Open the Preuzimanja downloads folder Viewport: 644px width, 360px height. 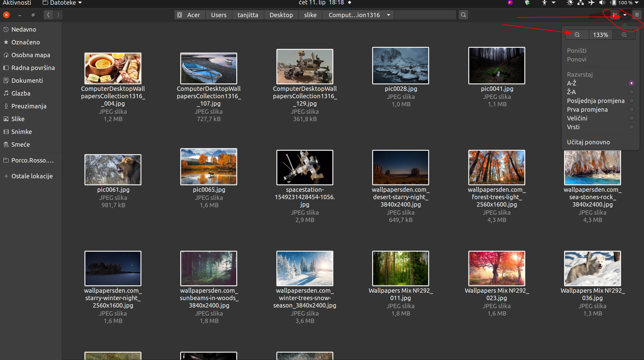[31, 106]
